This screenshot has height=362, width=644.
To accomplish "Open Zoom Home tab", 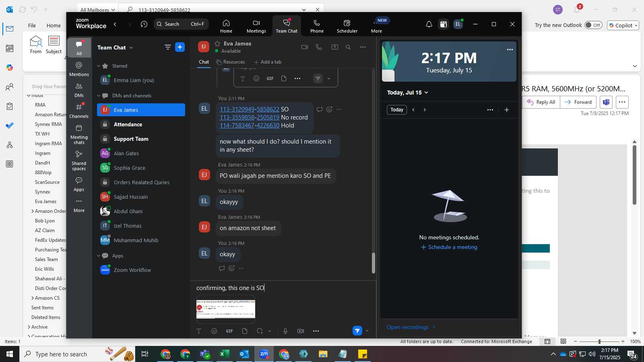I will 226,26.
